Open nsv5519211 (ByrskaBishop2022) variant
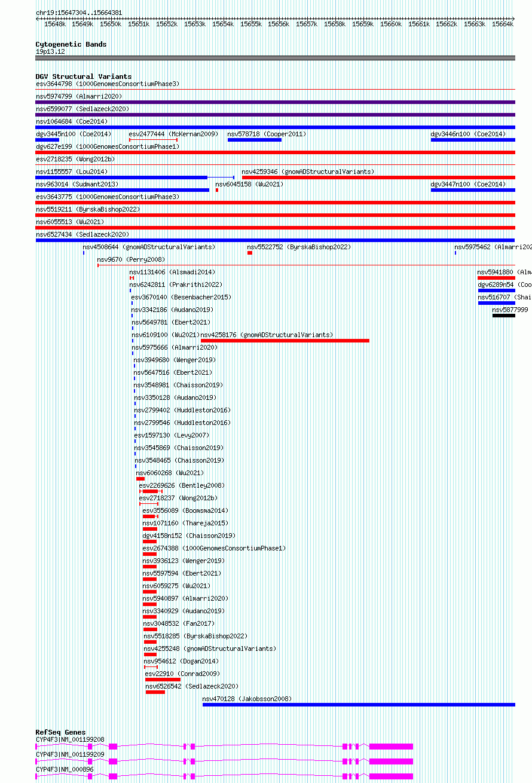532x783 pixels. (88, 209)
